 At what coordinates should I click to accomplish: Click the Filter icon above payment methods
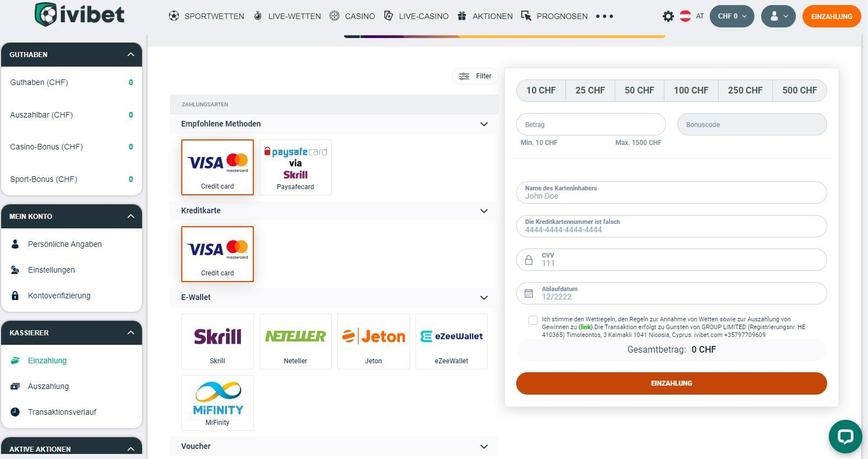coord(475,76)
